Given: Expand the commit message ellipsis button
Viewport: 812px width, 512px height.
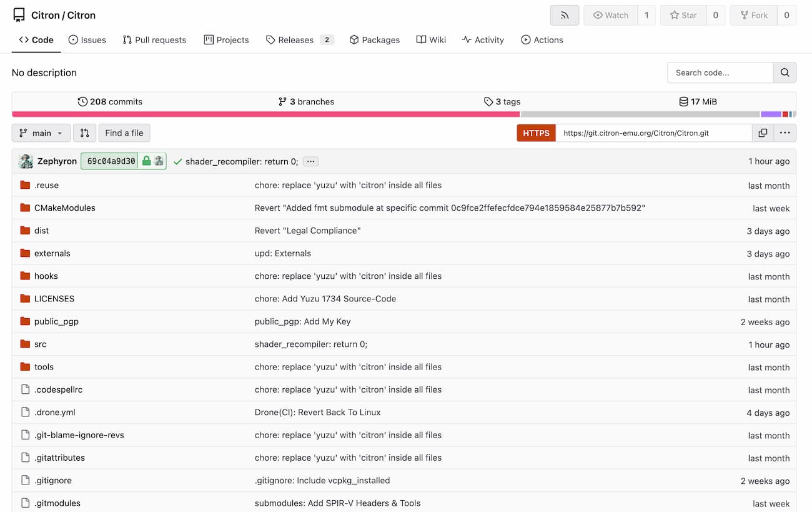Looking at the screenshot, I should pos(311,161).
